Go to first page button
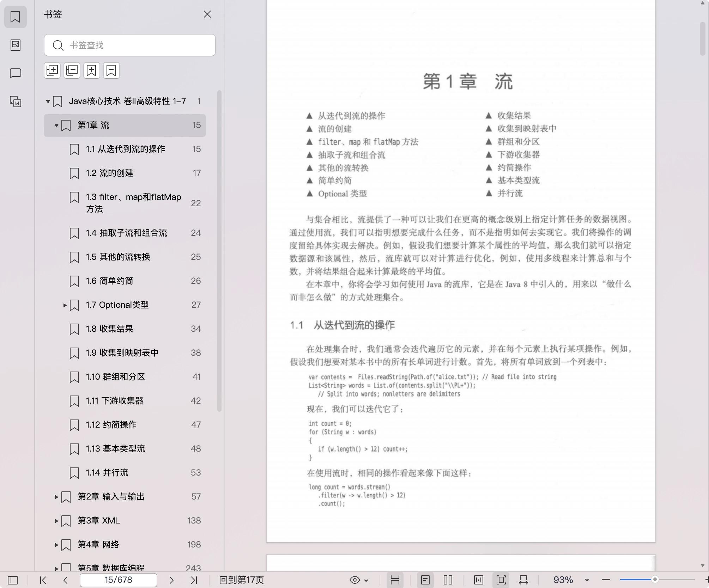709x588 pixels. click(x=43, y=580)
